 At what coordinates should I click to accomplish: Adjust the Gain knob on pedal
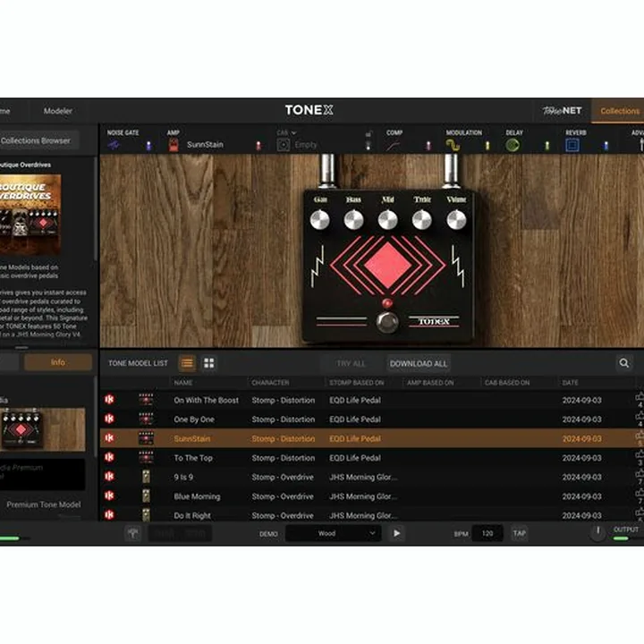319,220
